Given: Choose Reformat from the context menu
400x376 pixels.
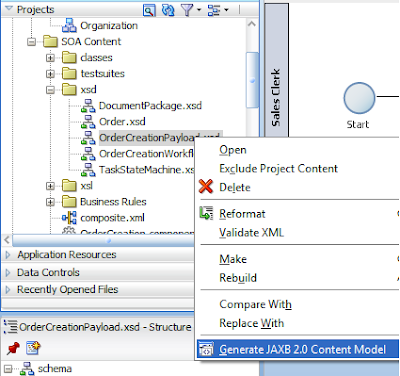Looking at the screenshot, I should pos(242,214).
